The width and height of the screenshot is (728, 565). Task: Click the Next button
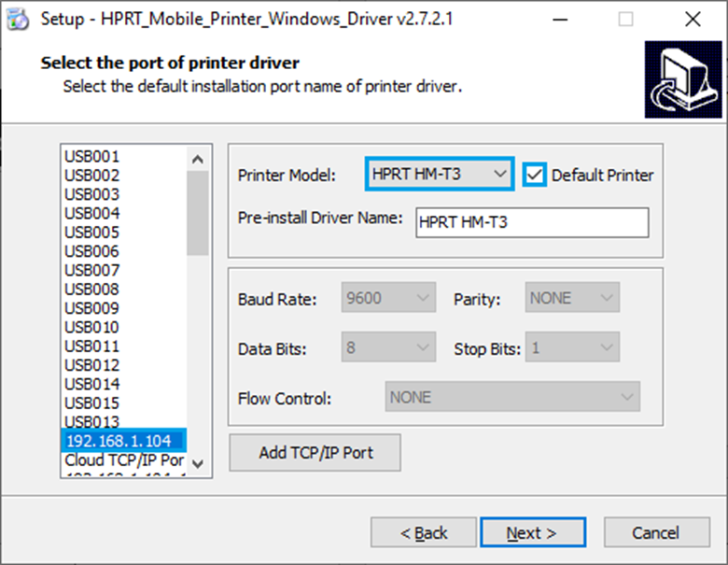(532, 532)
